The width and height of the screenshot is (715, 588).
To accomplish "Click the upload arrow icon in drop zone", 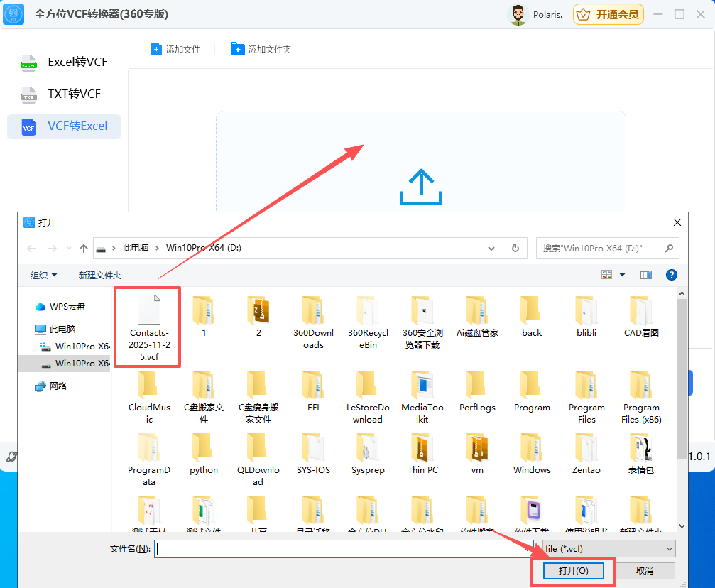I will coord(421,187).
